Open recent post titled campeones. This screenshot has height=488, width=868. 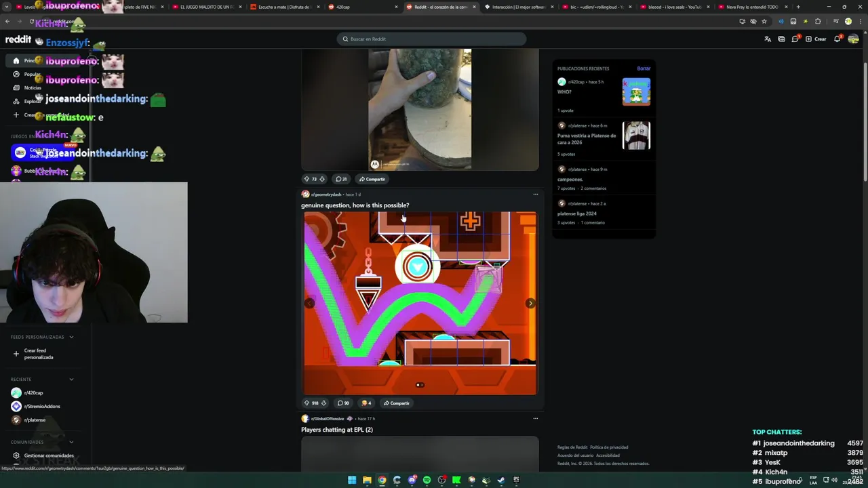click(570, 180)
